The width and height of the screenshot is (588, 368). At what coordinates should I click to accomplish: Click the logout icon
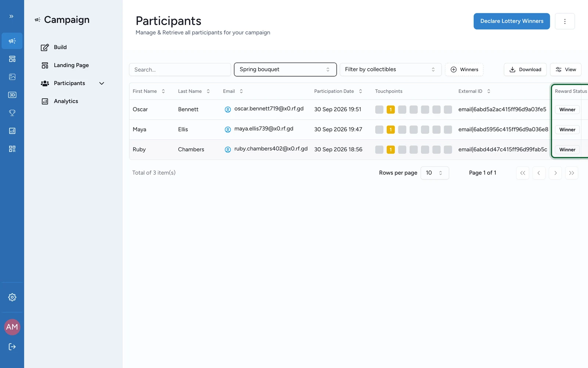(x=12, y=347)
